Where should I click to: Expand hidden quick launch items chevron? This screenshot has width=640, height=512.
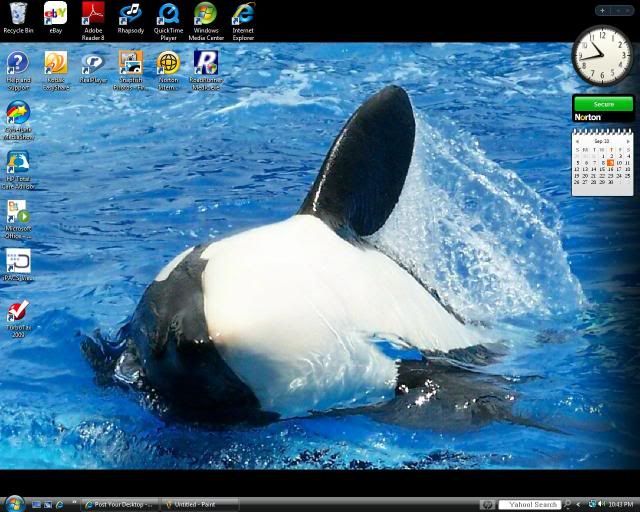pyautogui.click(x=74, y=502)
